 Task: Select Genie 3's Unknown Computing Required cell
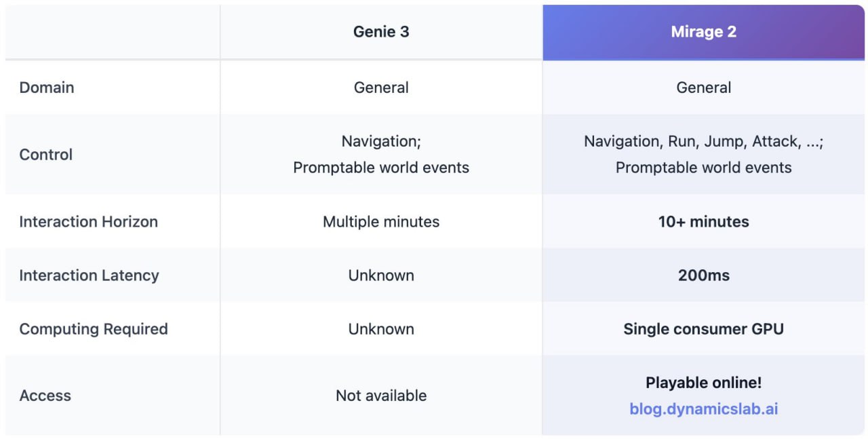tap(381, 329)
